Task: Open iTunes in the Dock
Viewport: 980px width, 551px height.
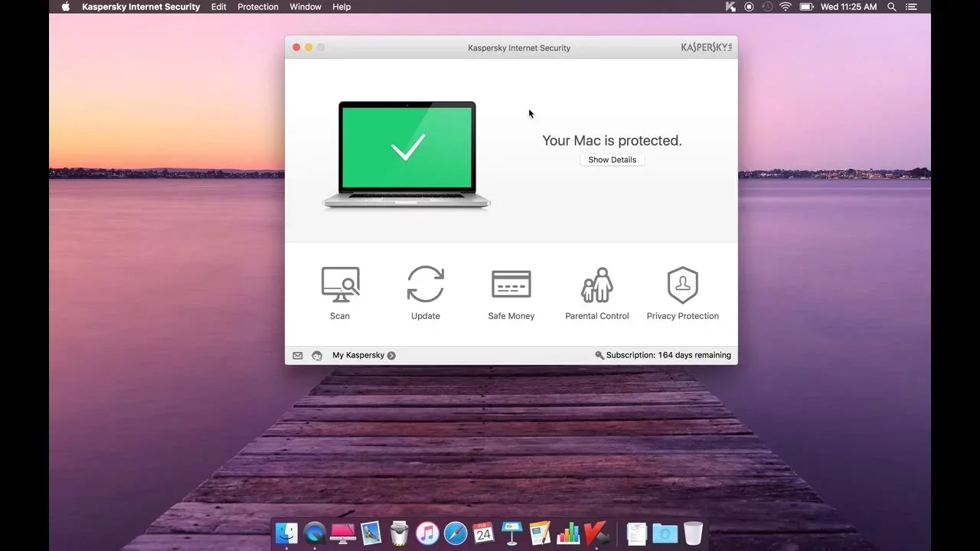Action: [427, 533]
